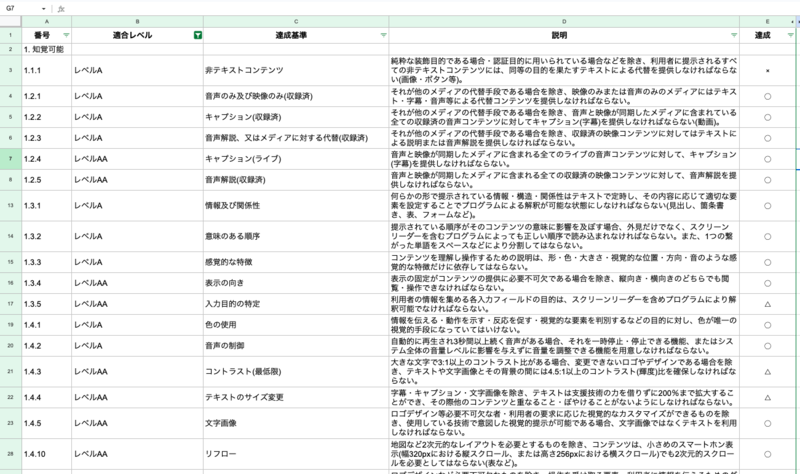Click the 音声の制御 cell

click(x=296, y=345)
